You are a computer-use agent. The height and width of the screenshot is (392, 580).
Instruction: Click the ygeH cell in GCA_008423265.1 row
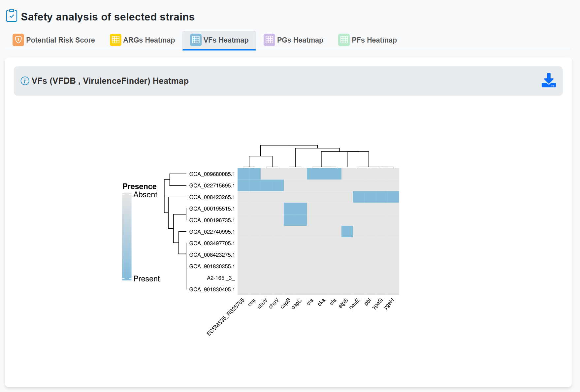pyautogui.click(x=393, y=197)
